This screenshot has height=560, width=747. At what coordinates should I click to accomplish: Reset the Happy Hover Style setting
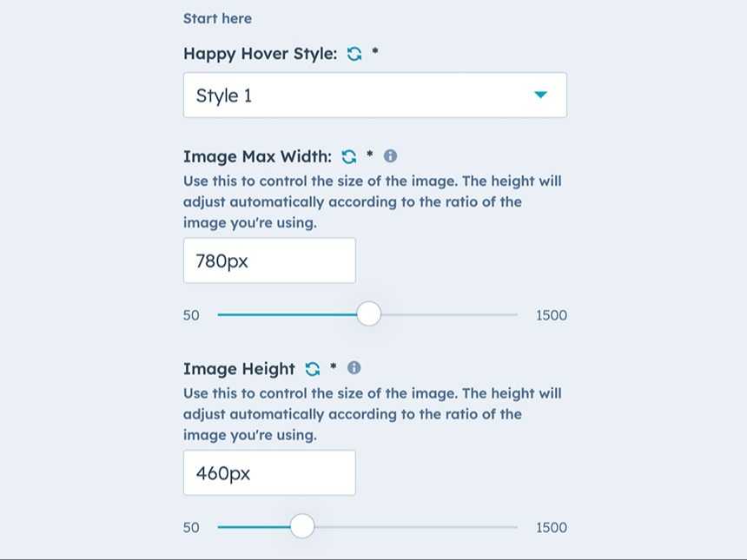[x=353, y=53]
